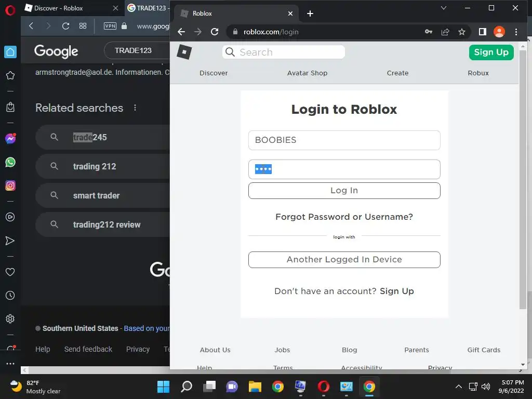
Task: Close the Roblox tab in Chrome
Action: pyautogui.click(x=290, y=14)
